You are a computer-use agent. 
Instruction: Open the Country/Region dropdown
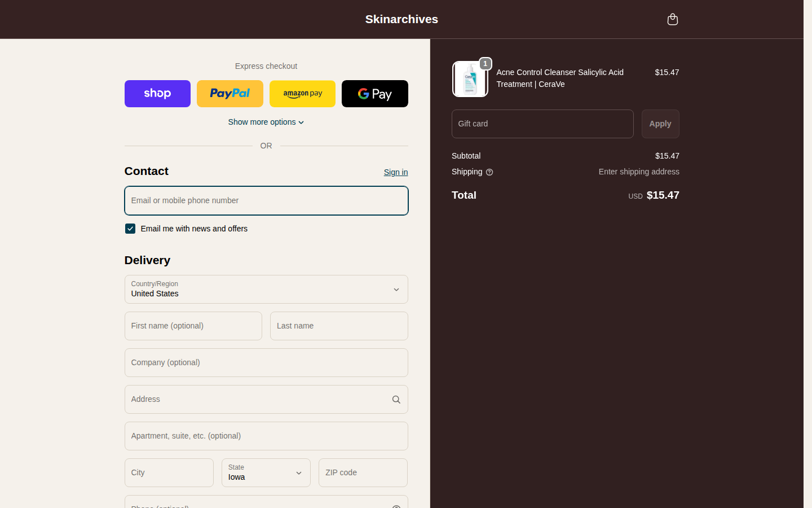pyautogui.click(x=266, y=290)
